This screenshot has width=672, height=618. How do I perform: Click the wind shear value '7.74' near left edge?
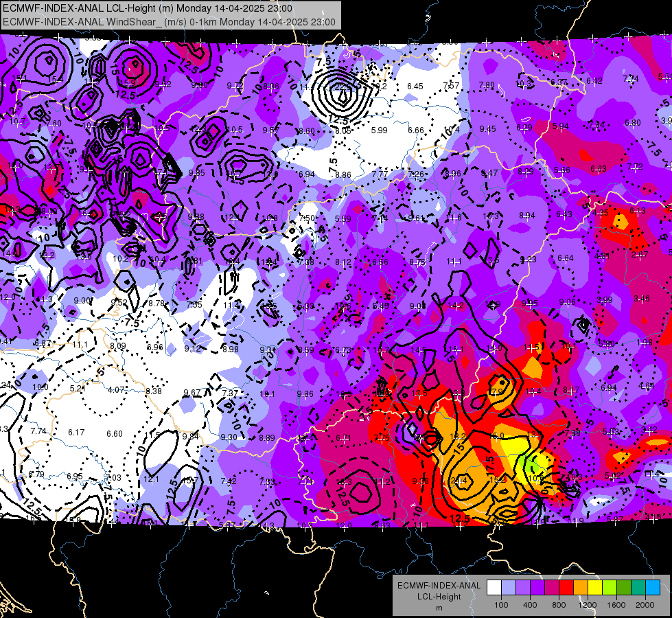pyautogui.click(x=38, y=431)
